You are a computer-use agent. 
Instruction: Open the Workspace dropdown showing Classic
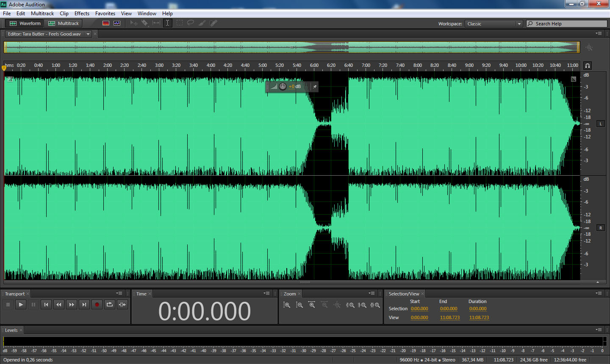point(494,24)
